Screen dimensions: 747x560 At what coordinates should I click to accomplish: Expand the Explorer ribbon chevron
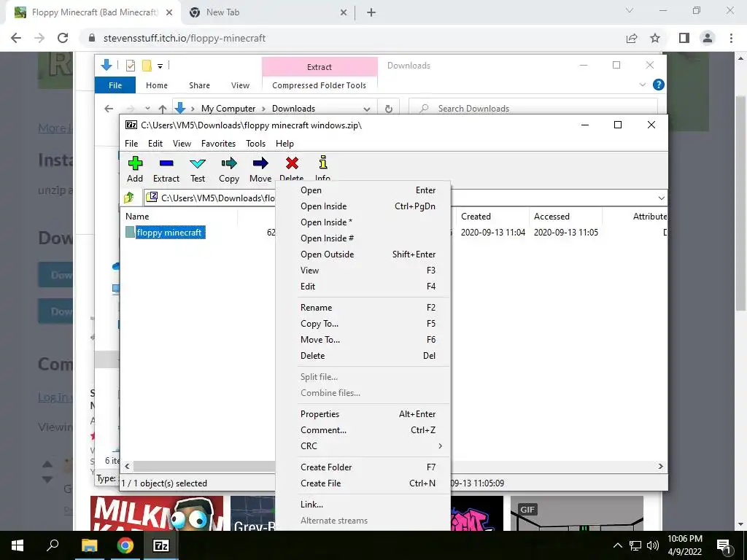(x=642, y=85)
